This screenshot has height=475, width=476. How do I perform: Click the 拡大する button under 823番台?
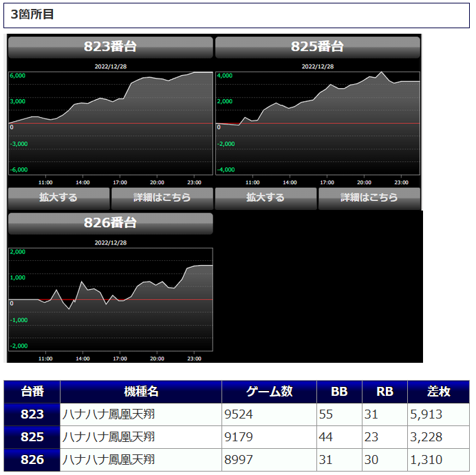tap(58, 198)
